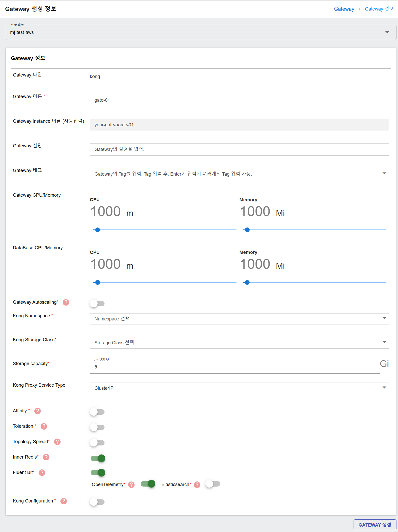Open help icon next to Inner Redis
Viewport: 398px width, 532px height.
[x=46, y=457]
